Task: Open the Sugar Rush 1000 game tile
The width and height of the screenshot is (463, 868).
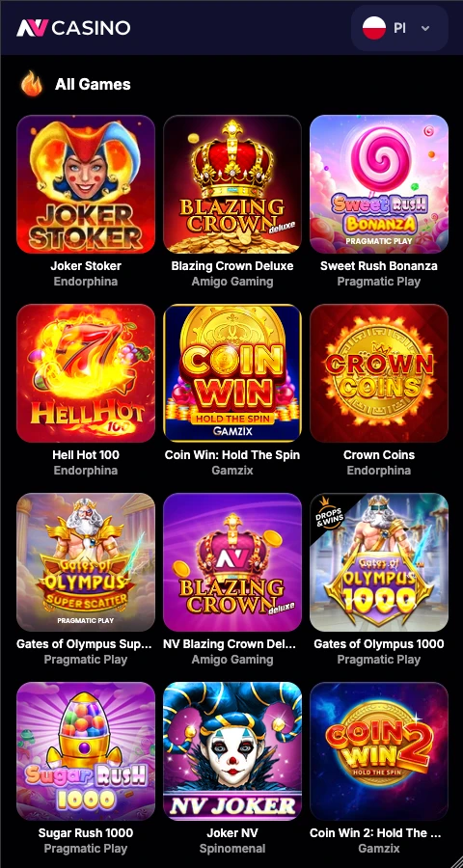Action: 86,751
